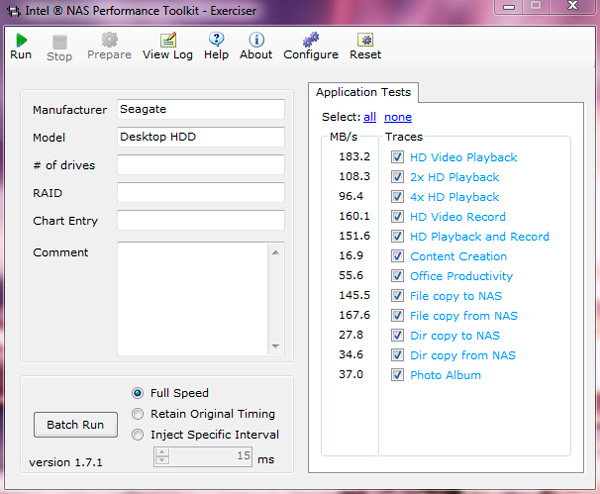Click the 16.9 MB/s value
The width and height of the screenshot is (600, 494).
[x=351, y=256]
